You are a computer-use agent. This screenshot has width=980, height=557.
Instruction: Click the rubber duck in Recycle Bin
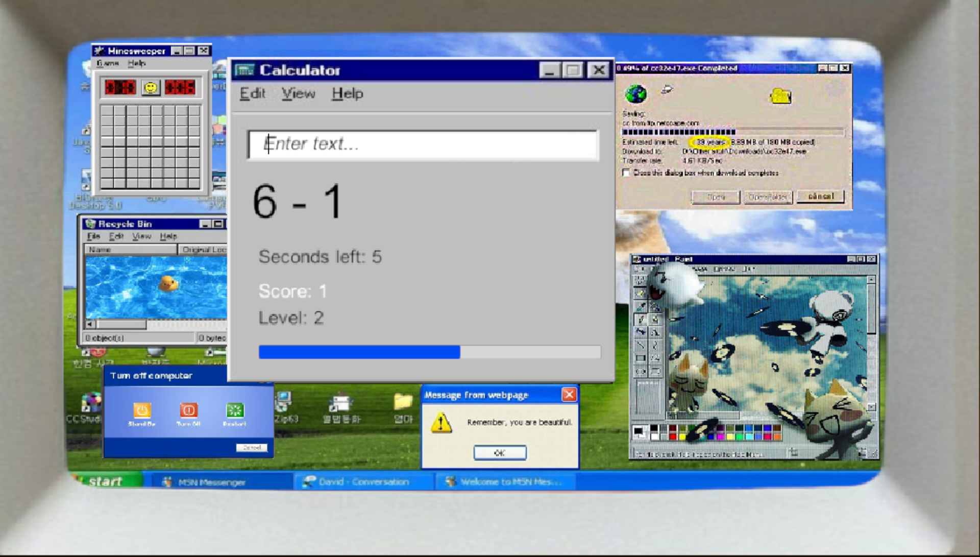click(x=168, y=283)
